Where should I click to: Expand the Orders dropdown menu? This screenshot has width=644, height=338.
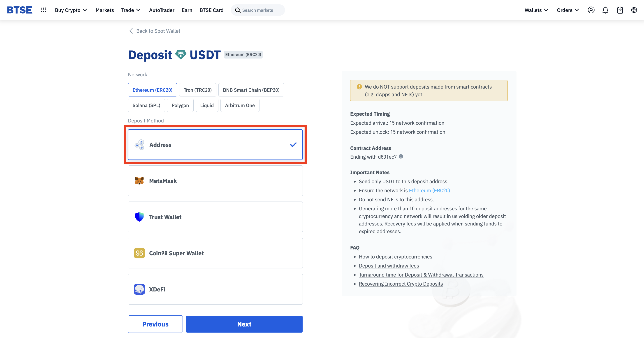tap(568, 10)
